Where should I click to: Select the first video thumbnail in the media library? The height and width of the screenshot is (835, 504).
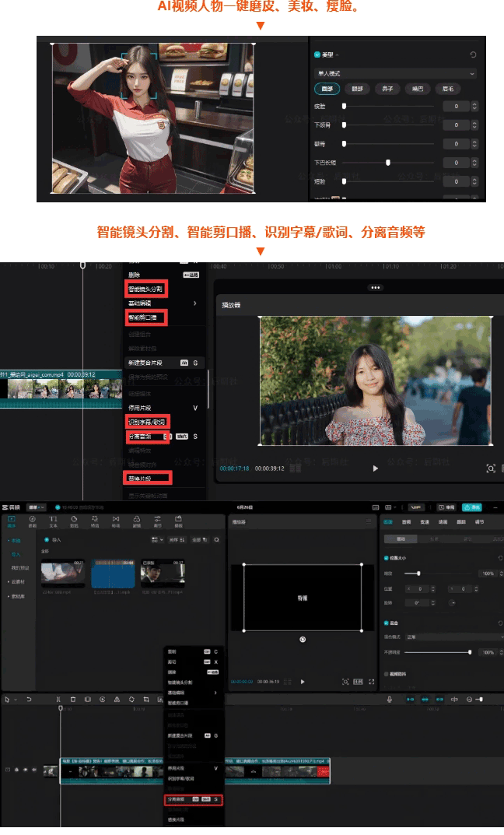click(x=64, y=575)
